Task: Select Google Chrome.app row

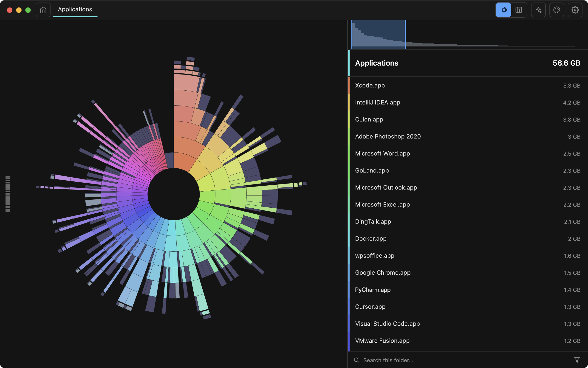Action: (468, 273)
